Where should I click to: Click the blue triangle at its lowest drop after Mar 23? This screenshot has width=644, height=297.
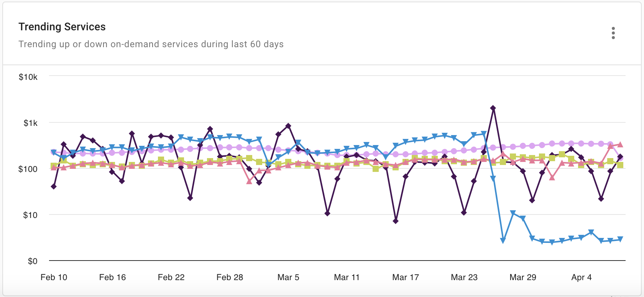[503, 241]
